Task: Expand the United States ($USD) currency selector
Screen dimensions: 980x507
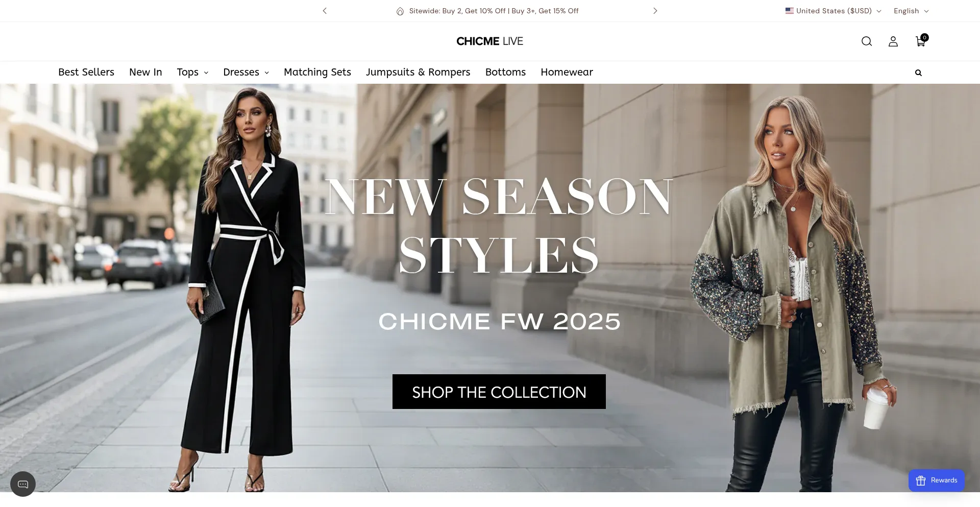Action: 833,11
